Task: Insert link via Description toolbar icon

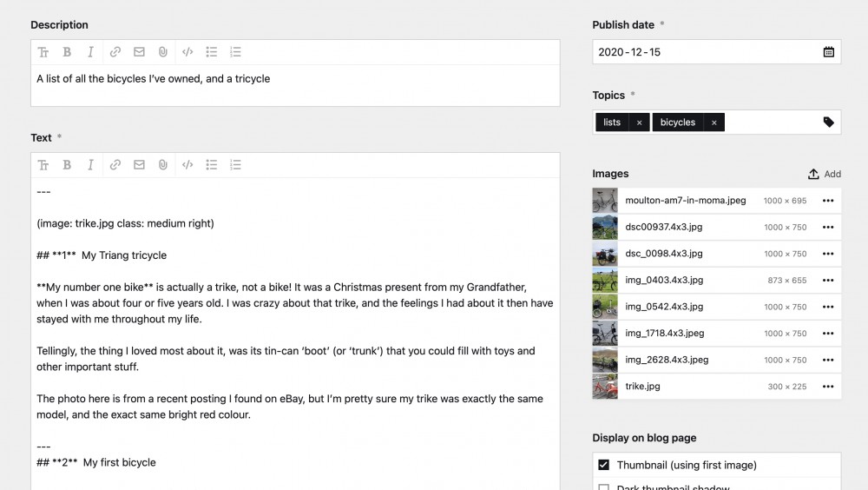Action: tap(115, 52)
